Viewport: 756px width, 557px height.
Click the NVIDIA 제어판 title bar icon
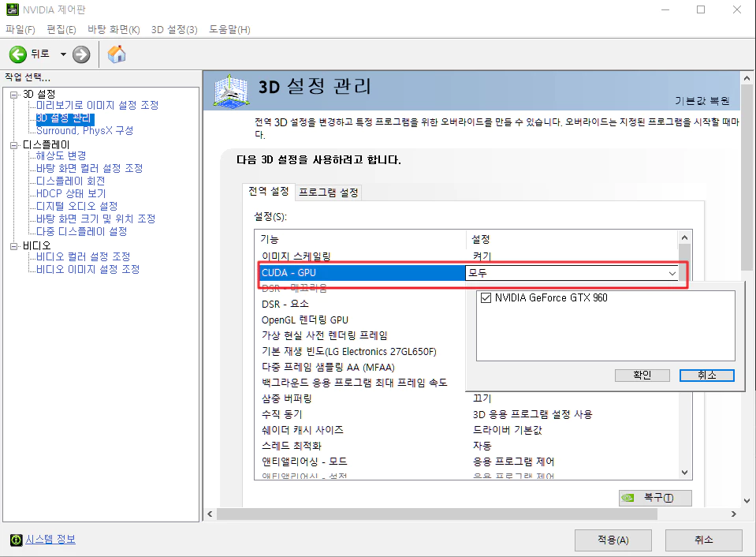coord(12,9)
